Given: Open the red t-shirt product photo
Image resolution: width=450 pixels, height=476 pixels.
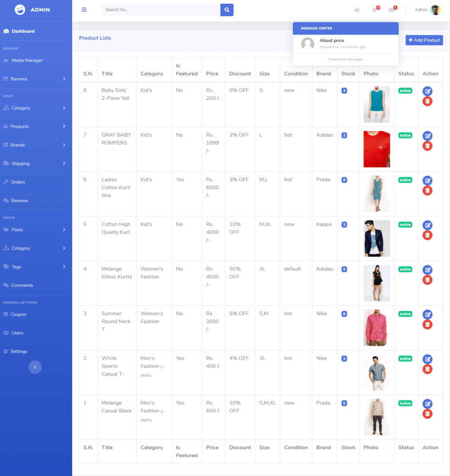Looking at the screenshot, I should [377, 149].
